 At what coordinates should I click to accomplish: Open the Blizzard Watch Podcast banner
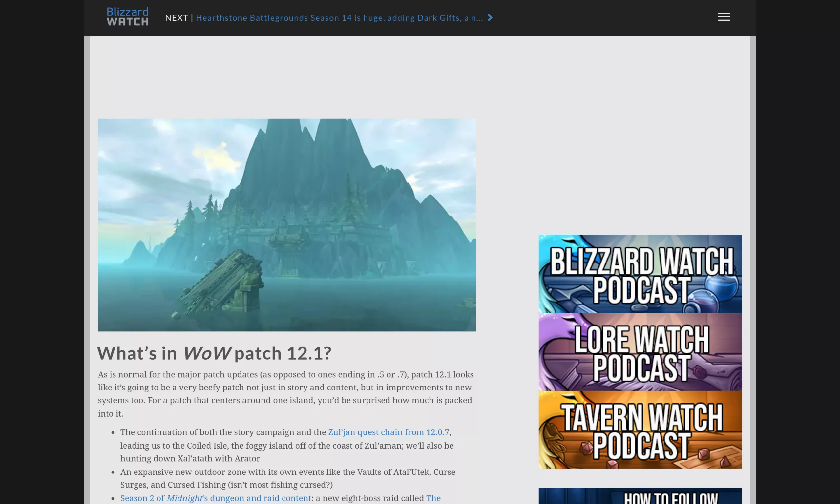pos(640,274)
